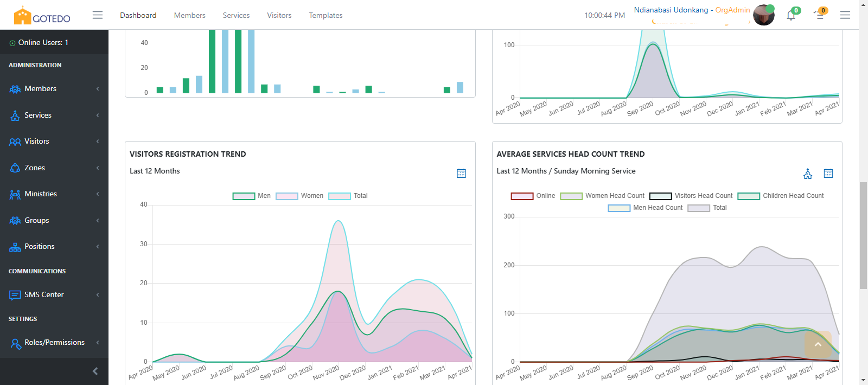
Task: Toggle the Men series legend in visitors chart
Action: [252, 196]
